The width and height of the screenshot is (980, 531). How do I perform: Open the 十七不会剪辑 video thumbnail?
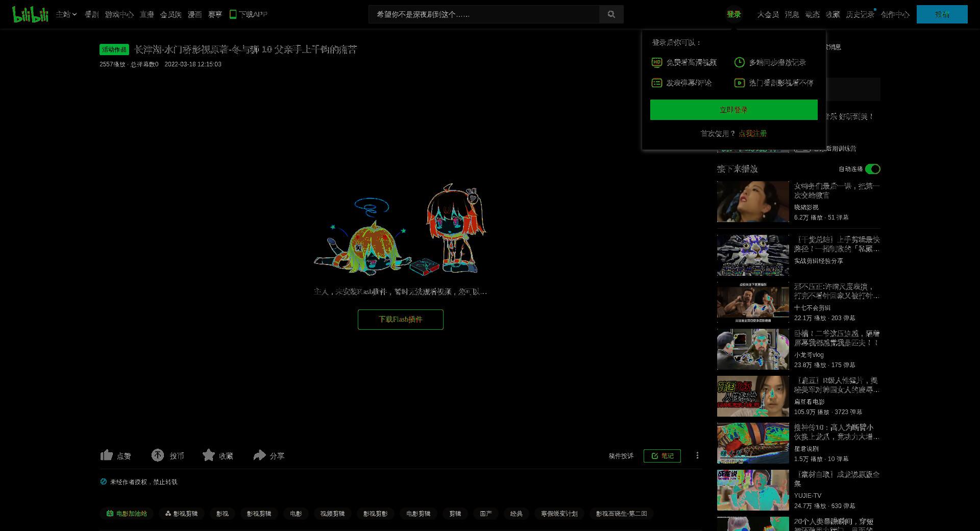coord(753,302)
